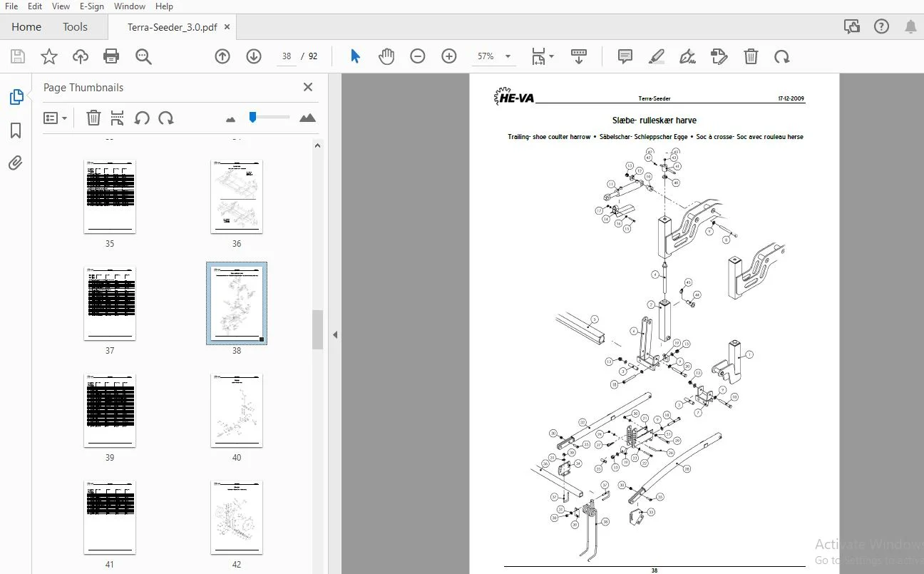Click the 'Slæbe- rulleskær harve' page heading
Screen dimensions: 924x574
(x=654, y=121)
